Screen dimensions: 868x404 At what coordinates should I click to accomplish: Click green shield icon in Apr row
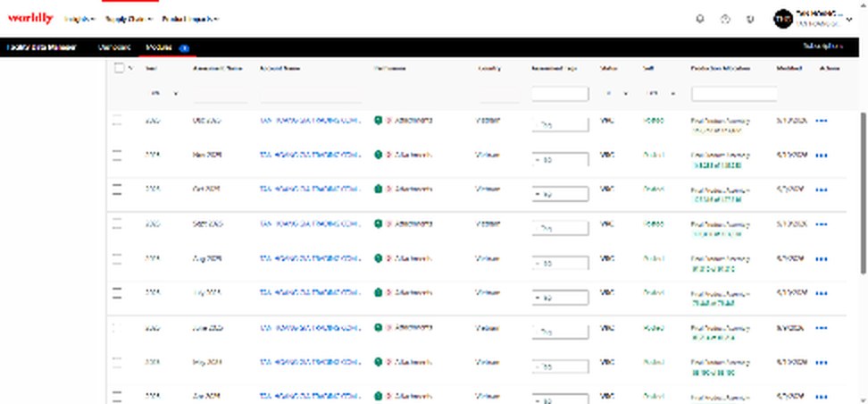click(x=378, y=396)
